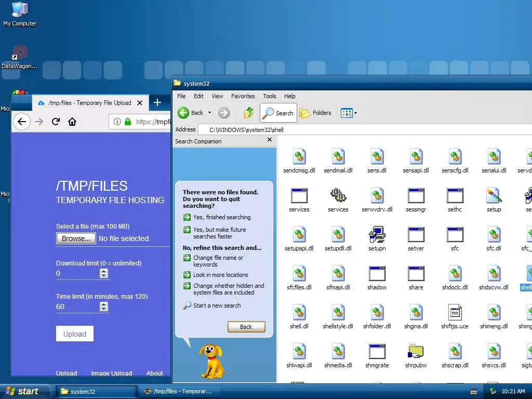Click the Windows Start button
Screen dimensions: 532x399
point(24,391)
